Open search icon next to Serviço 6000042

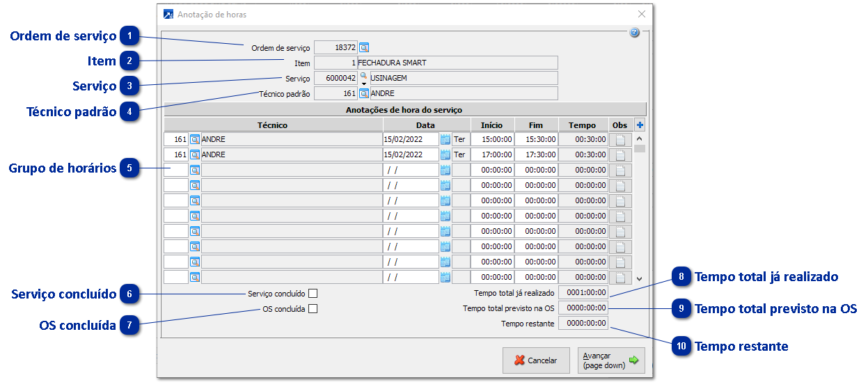point(363,75)
